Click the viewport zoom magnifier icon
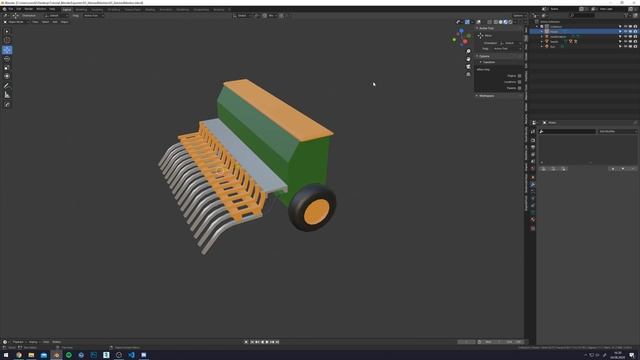The height and width of the screenshot is (360, 640). click(468, 51)
